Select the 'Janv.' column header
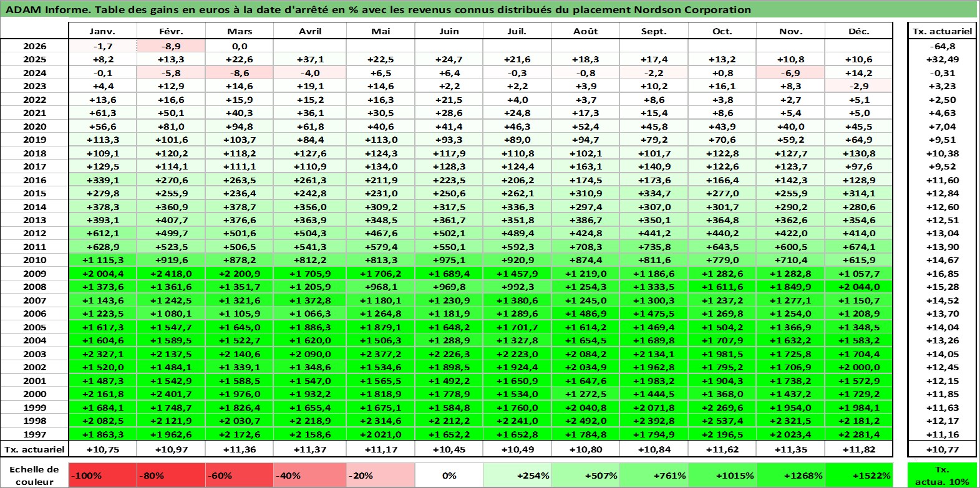Viewport: 980px width, 488px height. point(102,31)
